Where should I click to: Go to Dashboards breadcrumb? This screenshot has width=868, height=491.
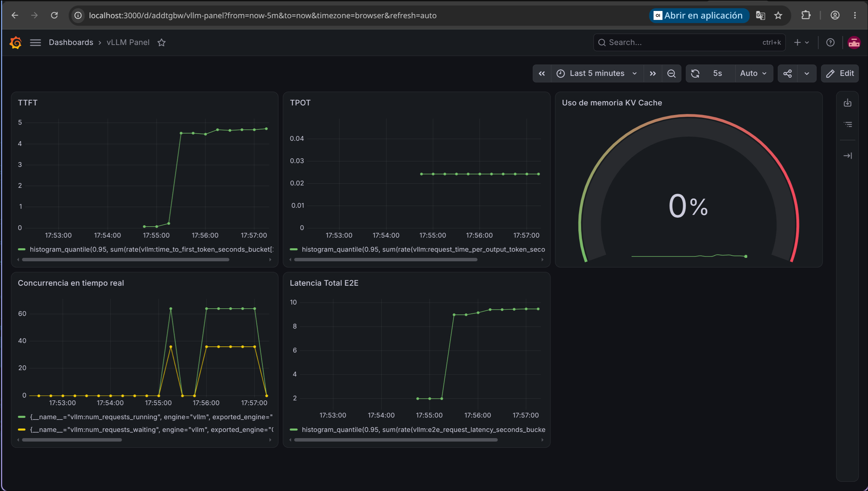pos(71,43)
